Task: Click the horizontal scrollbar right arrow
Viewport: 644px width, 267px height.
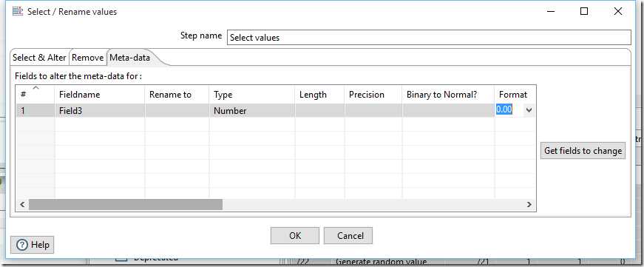Action: 529,205
